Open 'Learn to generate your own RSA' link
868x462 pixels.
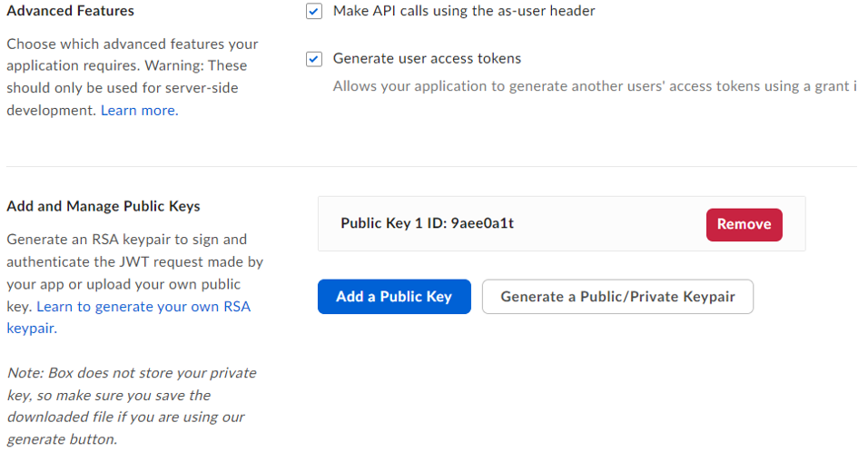[143, 307]
